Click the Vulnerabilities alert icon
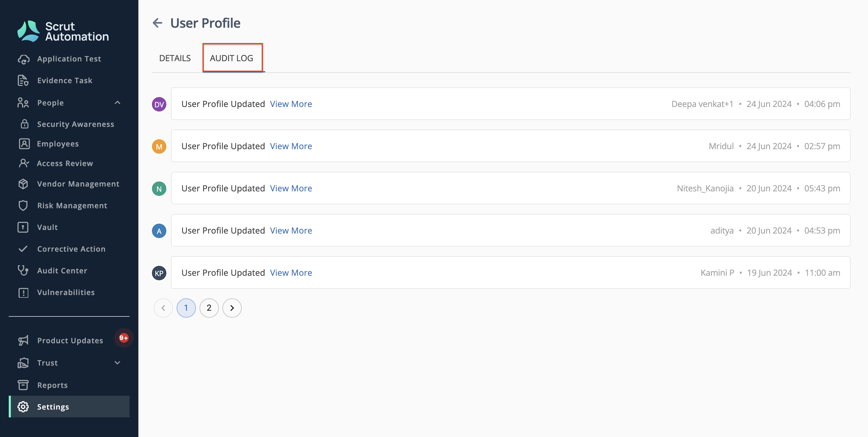This screenshot has height=437, width=868. [23, 293]
